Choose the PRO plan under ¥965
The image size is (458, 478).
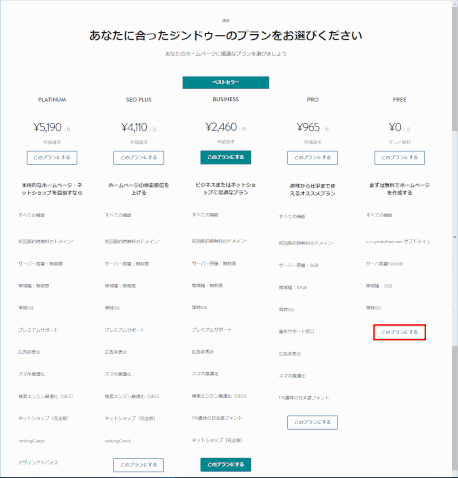312,158
